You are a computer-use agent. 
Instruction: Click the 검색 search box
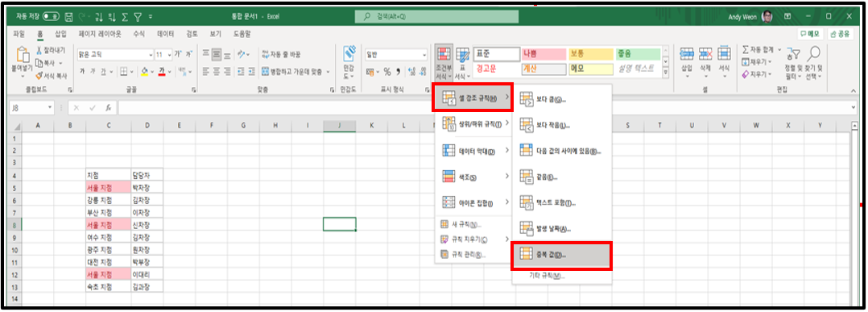click(x=436, y=17)
